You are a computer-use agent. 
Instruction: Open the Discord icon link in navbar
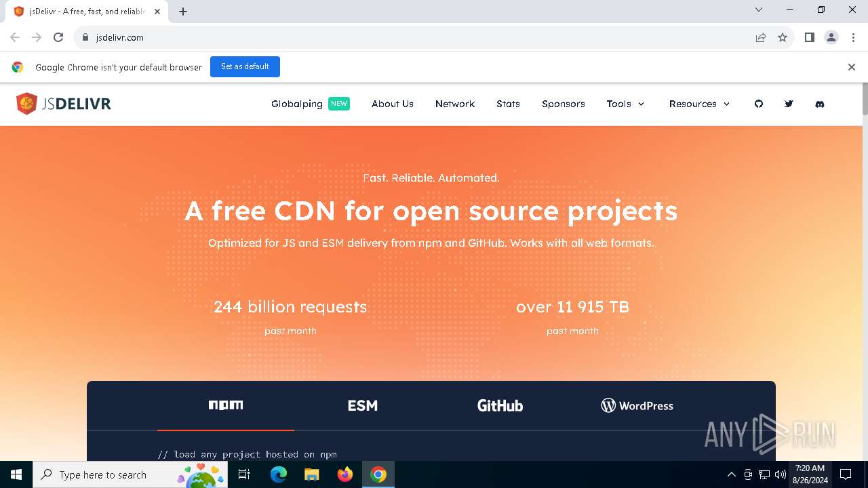819,104
